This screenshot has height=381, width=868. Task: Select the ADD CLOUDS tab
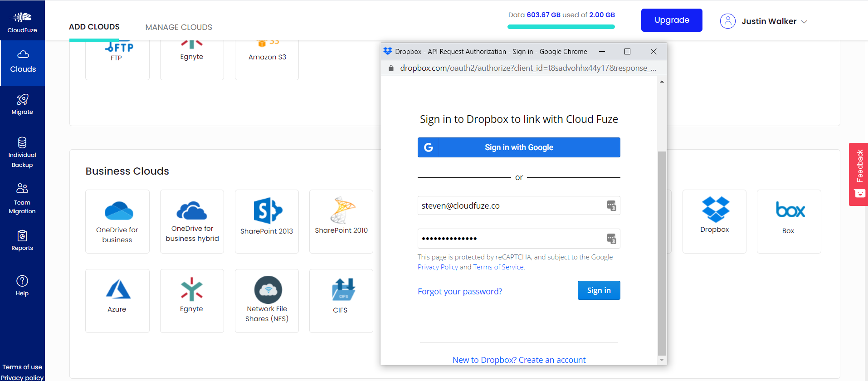[94, 27]
